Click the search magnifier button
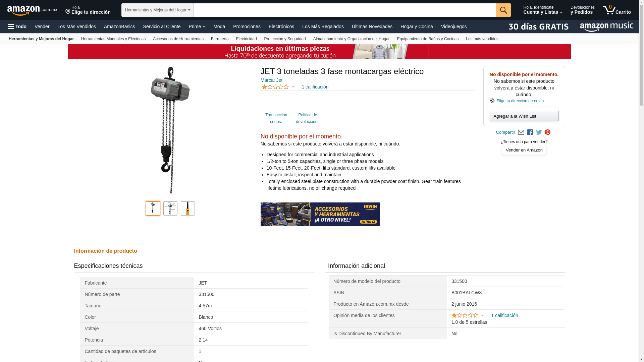644x362 pixels. point(503,10)
